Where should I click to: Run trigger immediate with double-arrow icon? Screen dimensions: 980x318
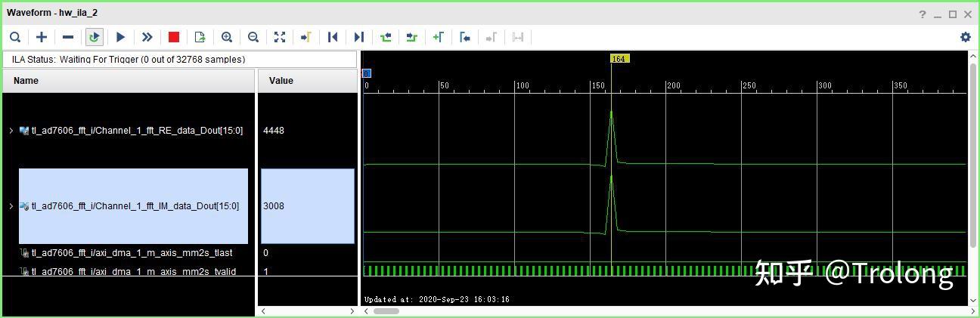[x=147, y=37]
